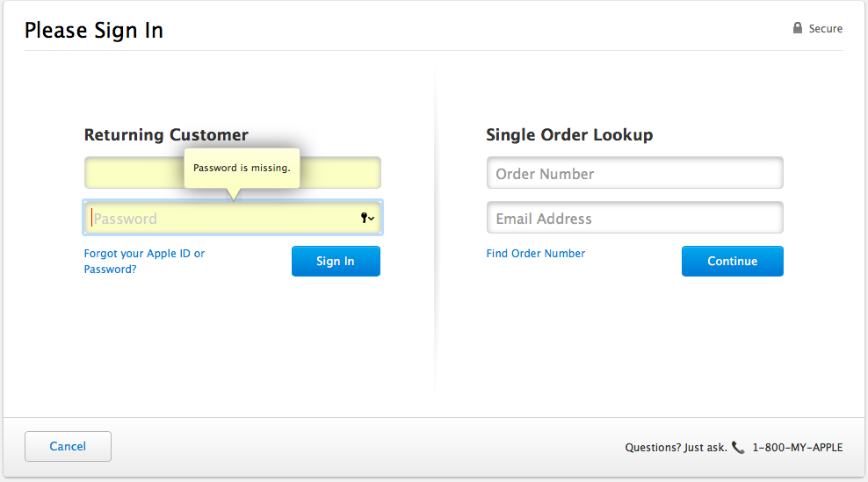Click the 'Questions? Just ask.' text
The width and height of the screenshot is (868, 482).
[x=676, y=447]
